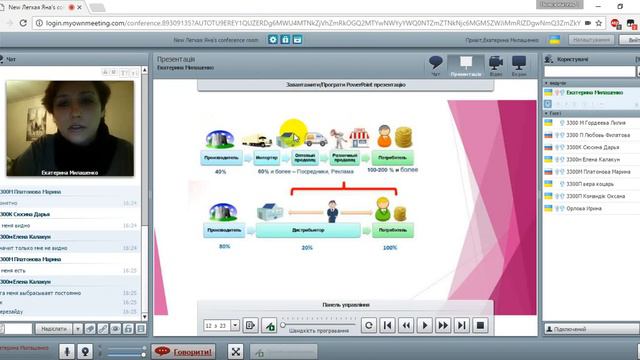Reload the browser page
The height and width of the screenshot is (360, 640).
23,23
